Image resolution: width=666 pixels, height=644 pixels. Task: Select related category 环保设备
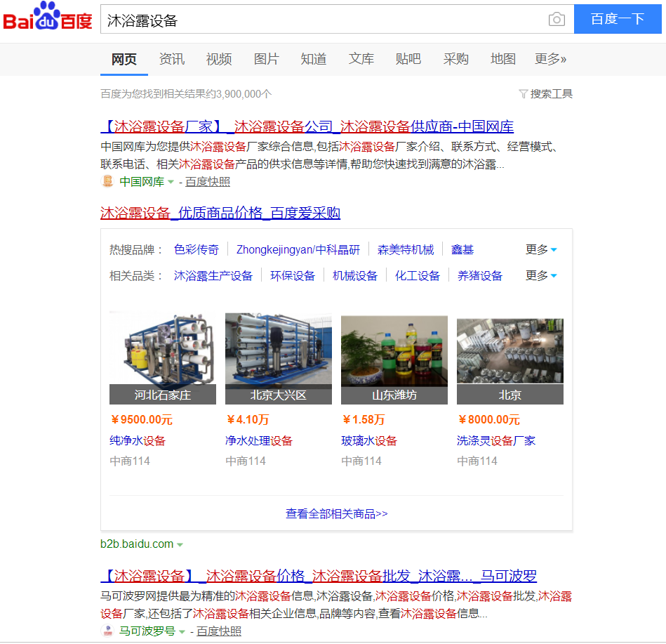(x=293, y=276)
